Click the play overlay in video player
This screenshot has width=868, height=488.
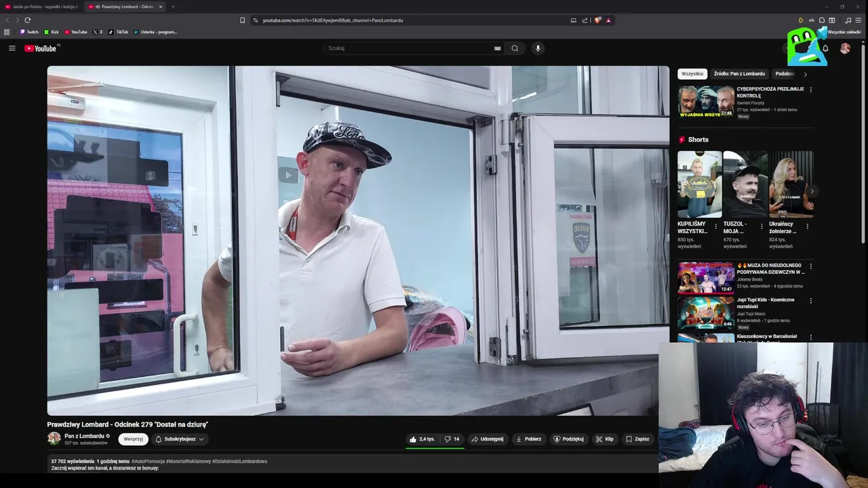coord(288,175)
